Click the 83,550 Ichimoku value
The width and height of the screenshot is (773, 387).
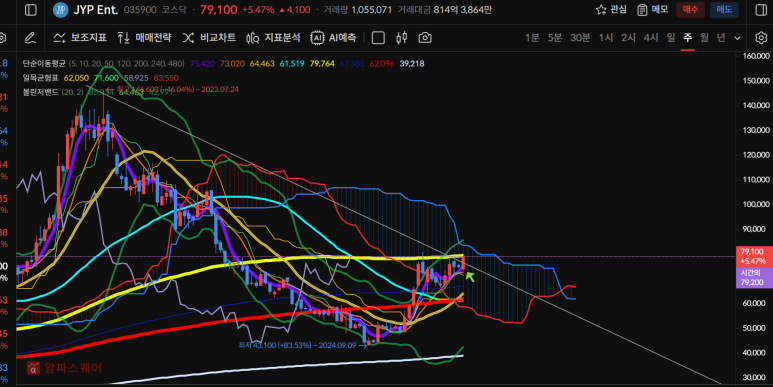point(166,78)
